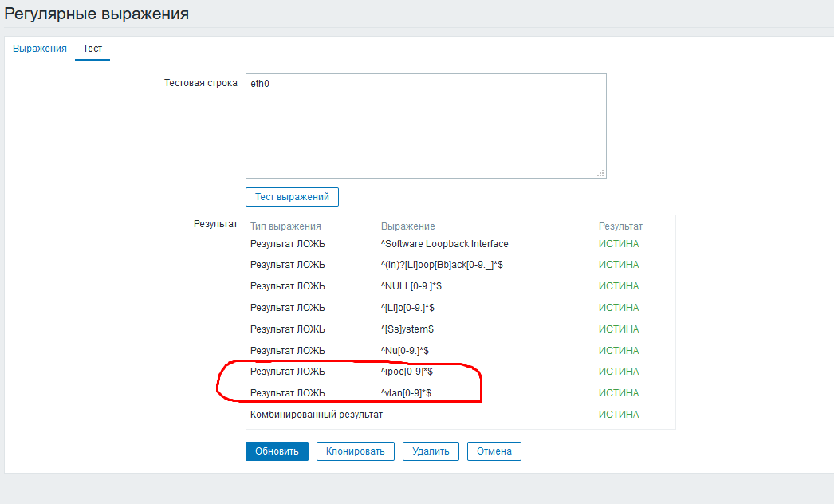Screen dimensions: 834x504
Task: Click the Результат column header
Action: coord(620,226)
